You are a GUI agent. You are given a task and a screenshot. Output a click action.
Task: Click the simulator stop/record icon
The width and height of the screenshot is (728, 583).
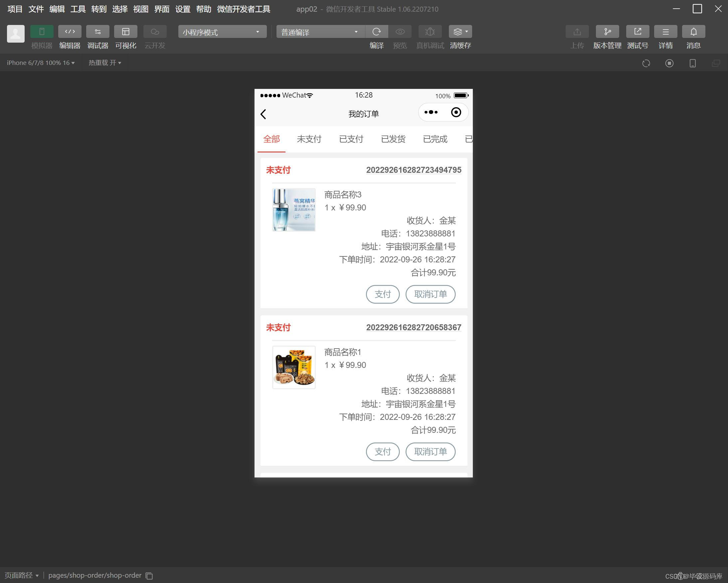pyautogui.click(x=669, y=63)
